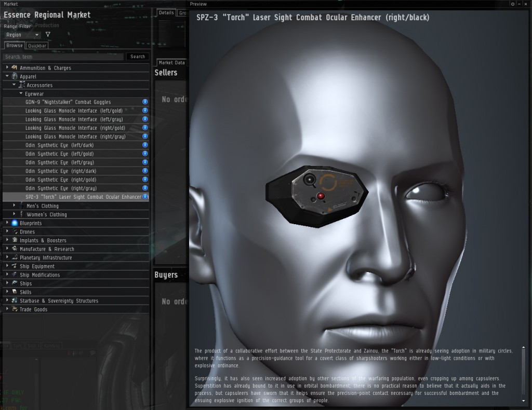Show info for Looking Glass Monocle (left/gray)
532x410 pixels.
coord(145,119)
